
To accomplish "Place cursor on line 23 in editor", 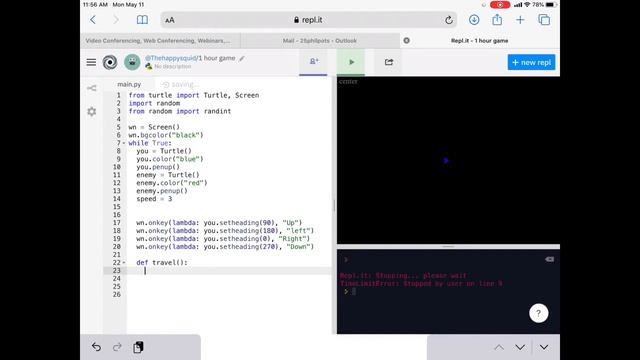I will pyautogui.click(x=229, y=271).
